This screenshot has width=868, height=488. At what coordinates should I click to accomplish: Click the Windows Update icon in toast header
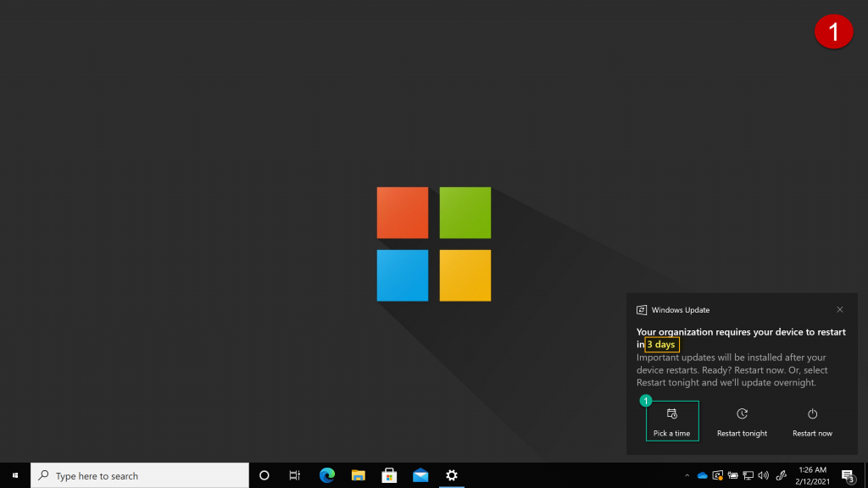[642, 310]
